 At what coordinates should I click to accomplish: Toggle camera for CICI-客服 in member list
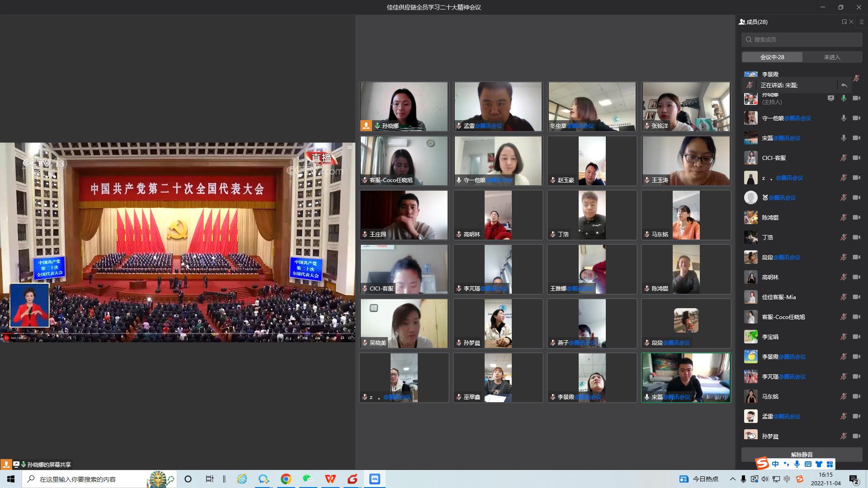click(857, 158)
